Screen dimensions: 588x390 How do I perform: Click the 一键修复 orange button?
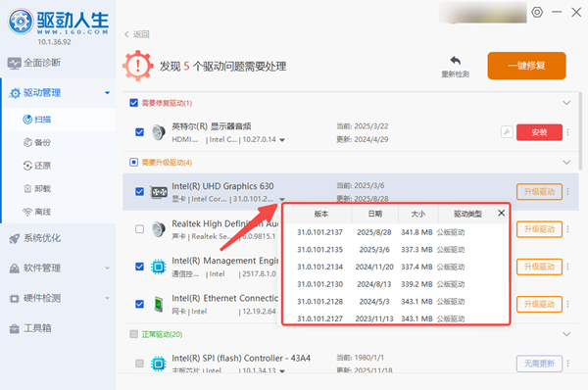[526, 66]
